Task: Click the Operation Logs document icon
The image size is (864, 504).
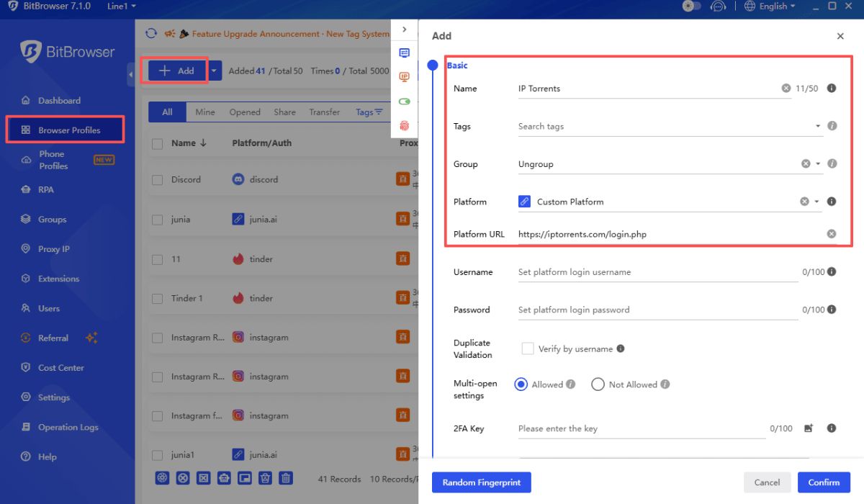Action: [26, 427]
